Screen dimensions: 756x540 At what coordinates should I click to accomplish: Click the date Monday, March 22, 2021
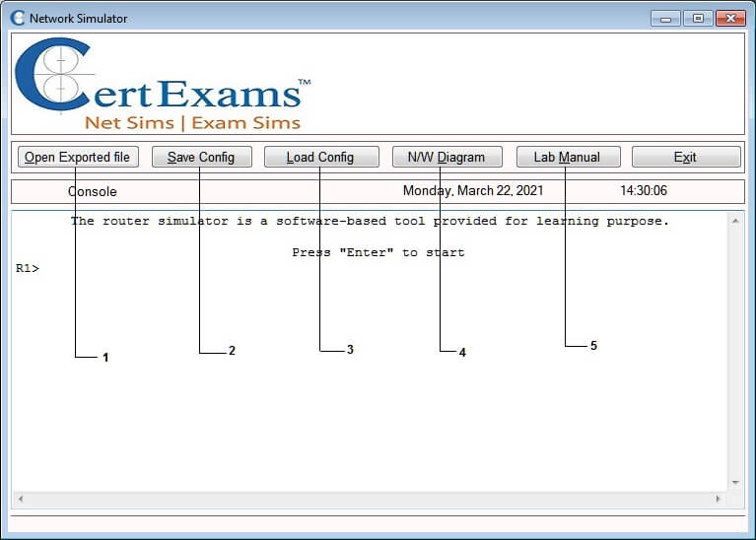coord(472,191)
